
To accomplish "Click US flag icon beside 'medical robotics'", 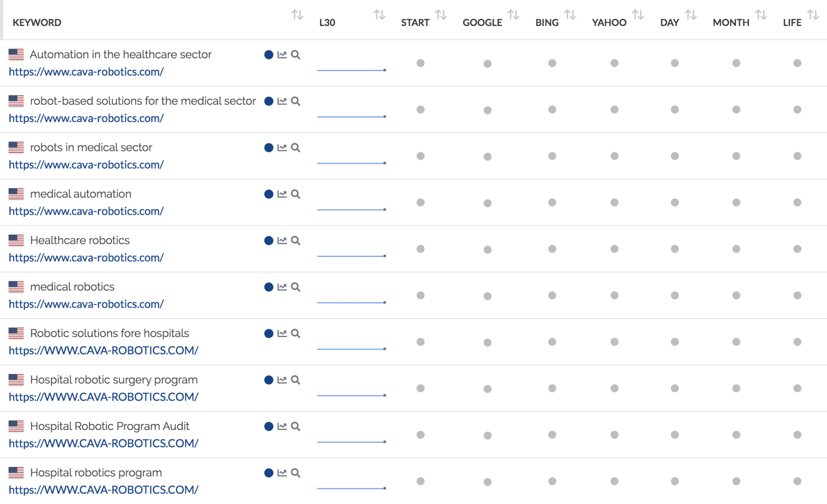I will (x=16, y=287).
